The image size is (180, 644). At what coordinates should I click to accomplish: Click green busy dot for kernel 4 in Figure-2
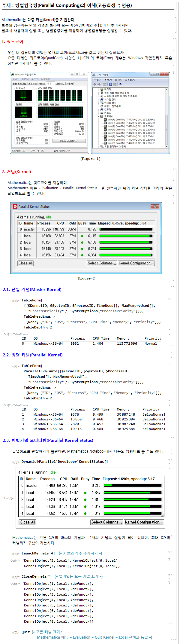point(82,255)
